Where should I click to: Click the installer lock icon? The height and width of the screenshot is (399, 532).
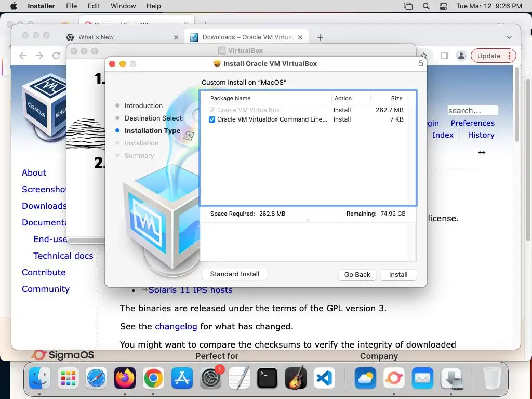pos(421,63)
